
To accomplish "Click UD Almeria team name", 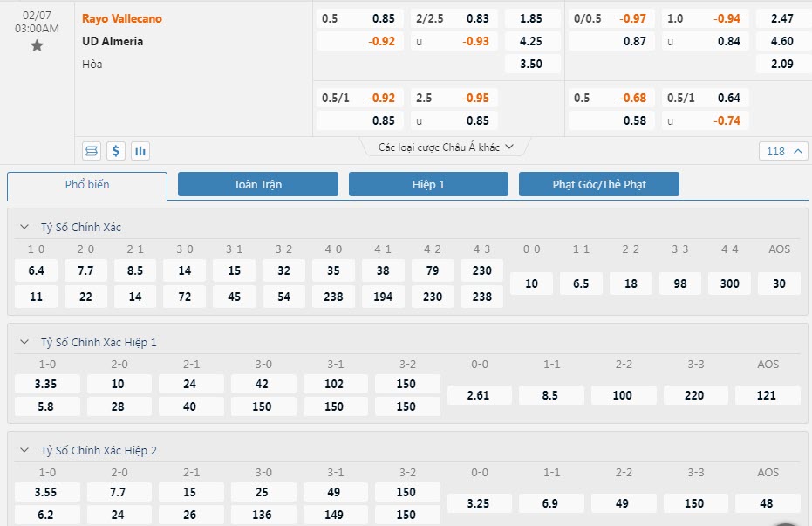I will pyautogui.click(x=113, y=39).
